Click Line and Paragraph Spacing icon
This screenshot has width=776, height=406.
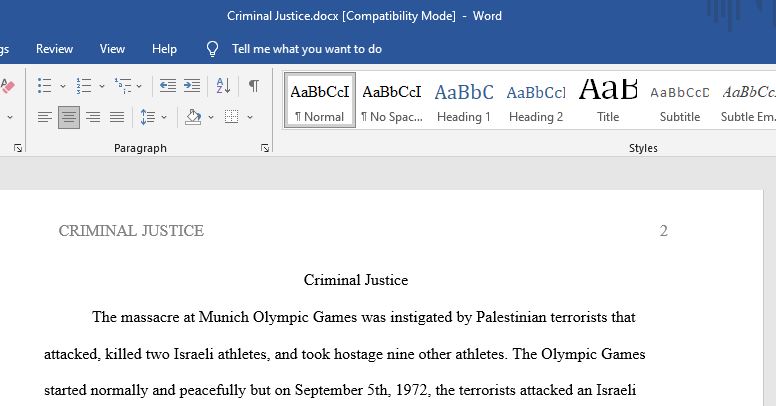pyautogui.click(x=148, y=117)
